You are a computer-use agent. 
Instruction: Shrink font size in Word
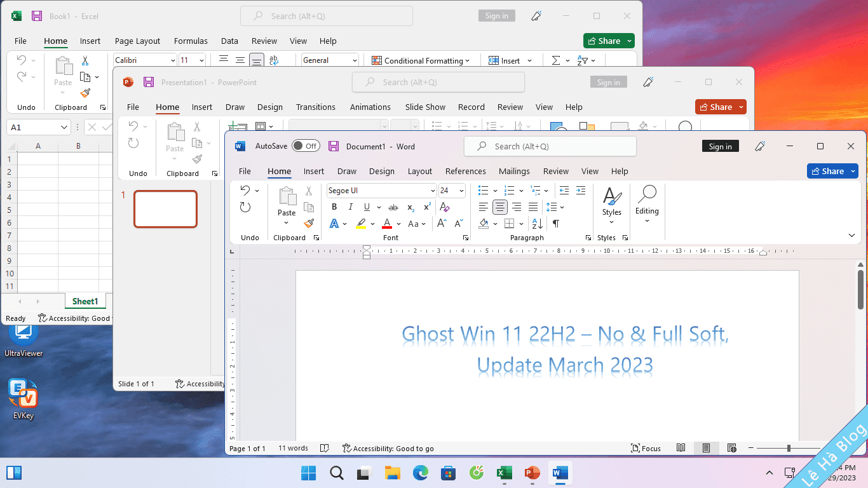pos(458,224)
